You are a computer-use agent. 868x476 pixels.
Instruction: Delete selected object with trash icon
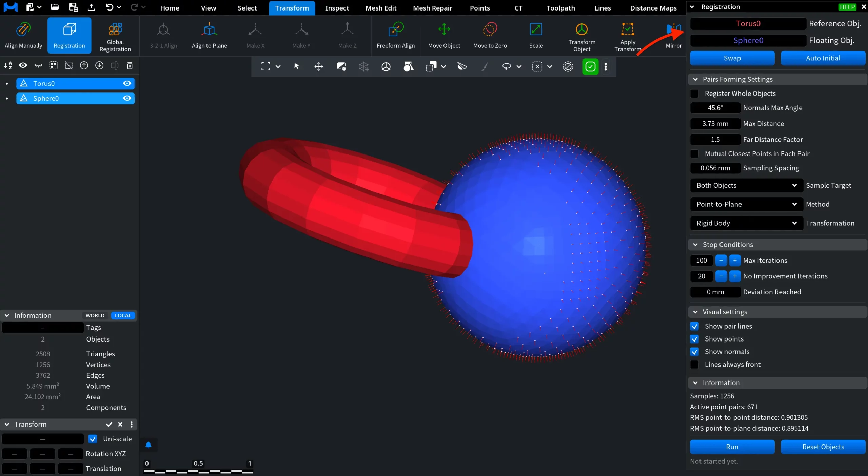click(130, 66)
